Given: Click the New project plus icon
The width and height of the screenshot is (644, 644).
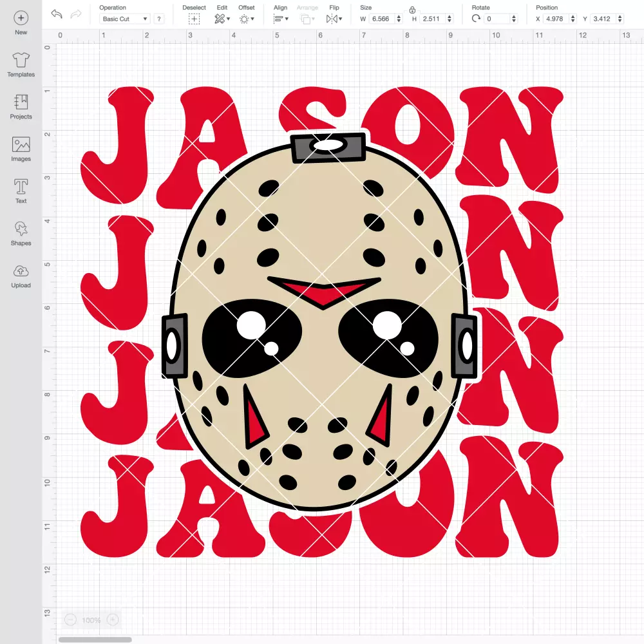Looking at the screenshot, I should click(21, 18).
